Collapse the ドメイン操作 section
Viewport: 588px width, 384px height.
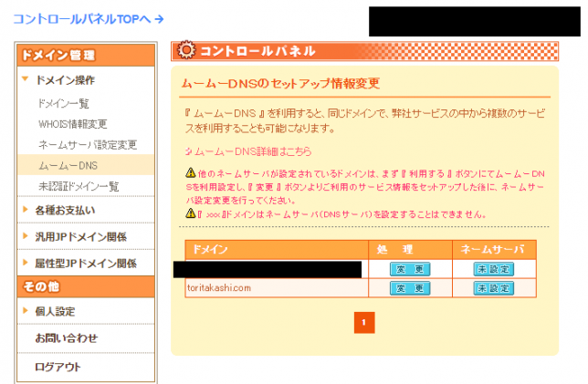point(64,80)
